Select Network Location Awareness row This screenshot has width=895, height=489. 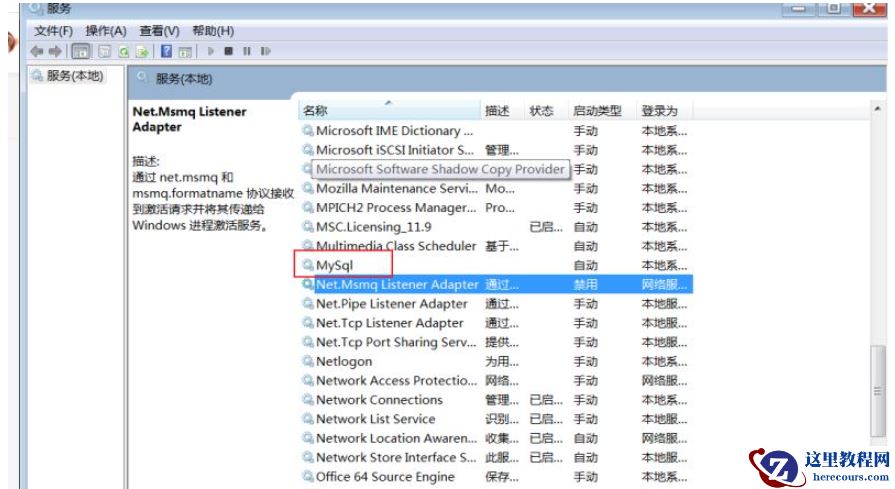[x=497, y=438]
